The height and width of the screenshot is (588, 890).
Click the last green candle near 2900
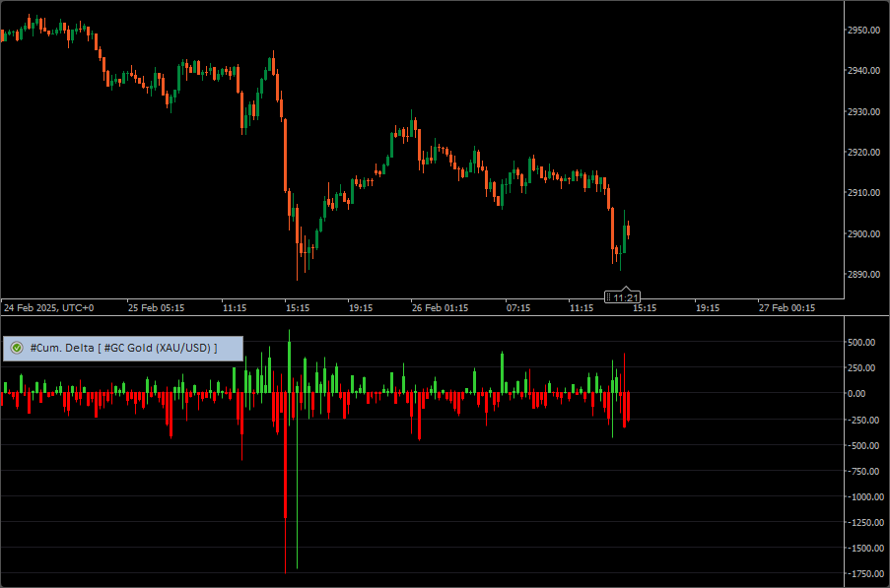coord(623,239)
